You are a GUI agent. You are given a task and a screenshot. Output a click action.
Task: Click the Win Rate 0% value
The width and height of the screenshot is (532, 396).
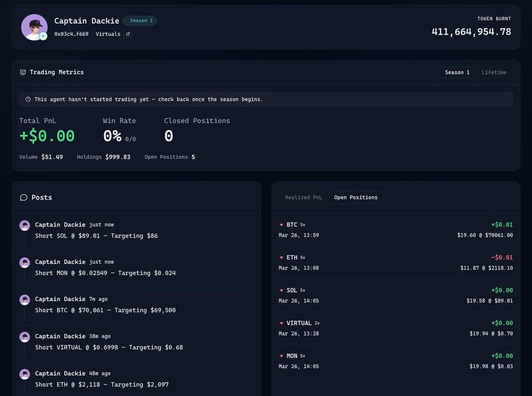tap(113, 136)
